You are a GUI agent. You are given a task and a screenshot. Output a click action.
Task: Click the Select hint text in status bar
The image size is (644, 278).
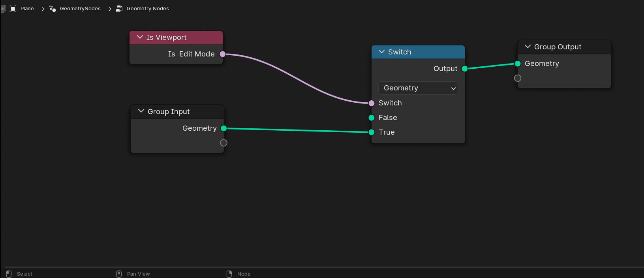coord(24,274)
